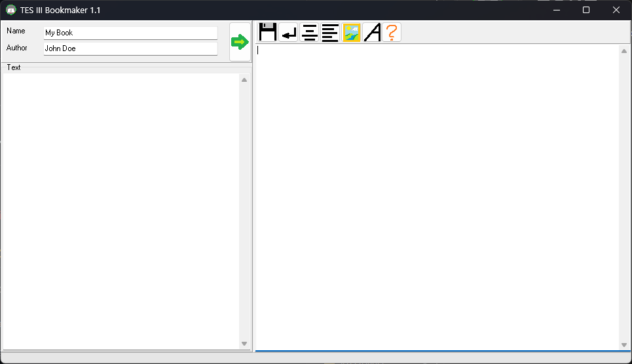Click right editor scroll up arrow
632x364 pixels.
624,51
